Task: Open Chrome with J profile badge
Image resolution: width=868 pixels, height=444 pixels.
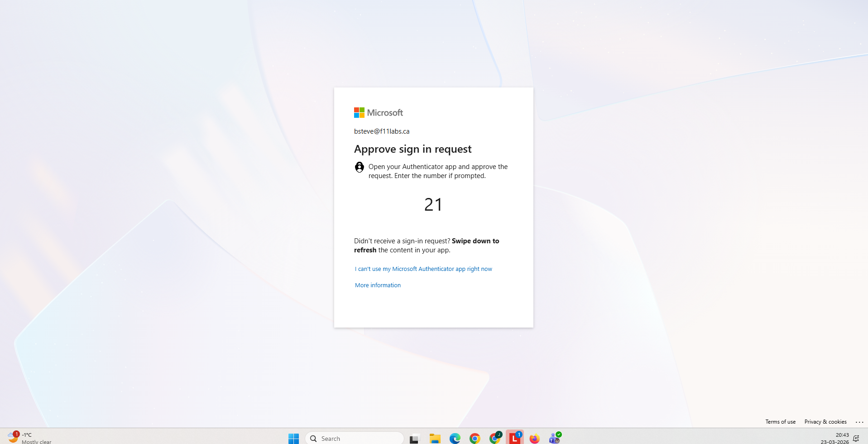Action: (x=495, y=438)
